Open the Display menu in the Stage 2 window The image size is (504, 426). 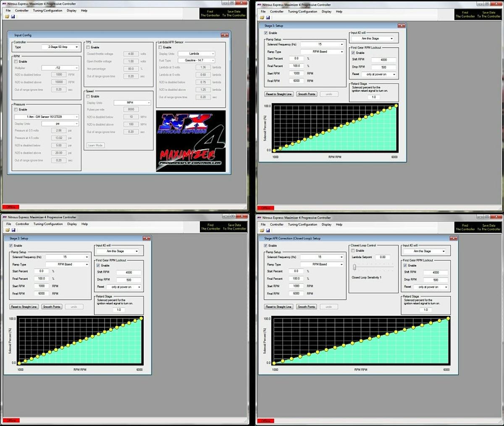72,224
